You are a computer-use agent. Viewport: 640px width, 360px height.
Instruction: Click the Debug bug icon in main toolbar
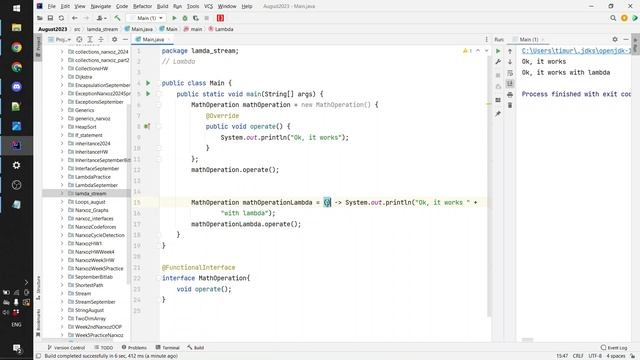185,18
